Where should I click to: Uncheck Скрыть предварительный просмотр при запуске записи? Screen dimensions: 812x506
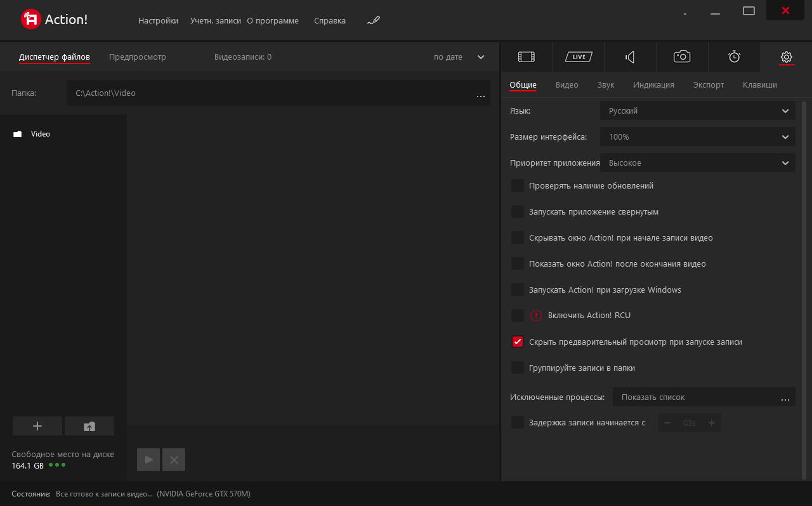(x=518, y=342)
